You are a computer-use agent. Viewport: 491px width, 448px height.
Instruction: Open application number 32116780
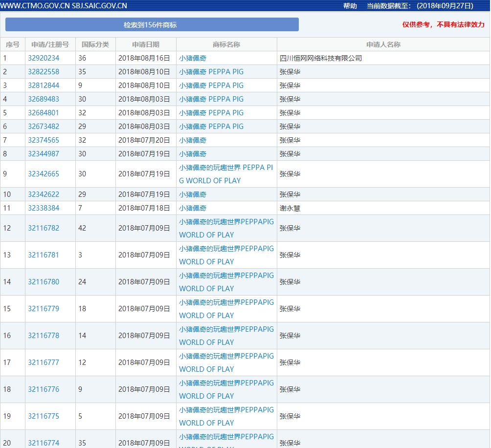tap(44, 282)
